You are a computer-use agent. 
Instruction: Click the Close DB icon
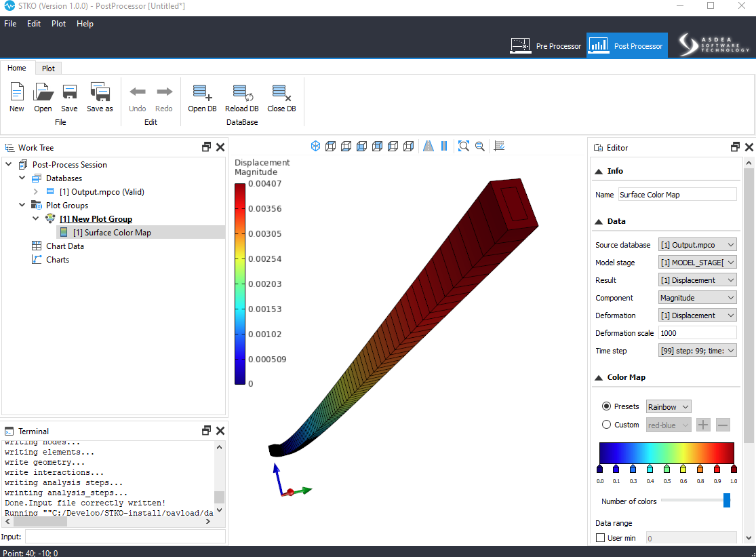click(x=281, y=92)
